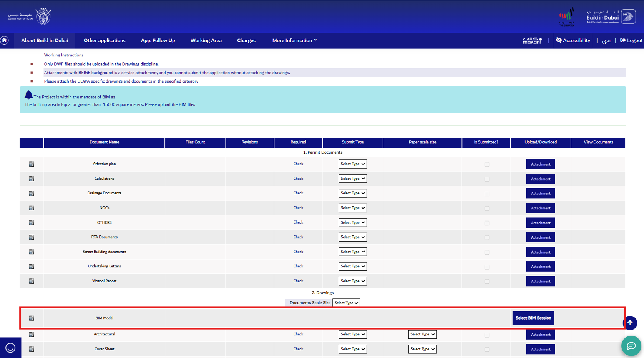
Task: Go to the home icon in navbar
Action: point(5,40)
